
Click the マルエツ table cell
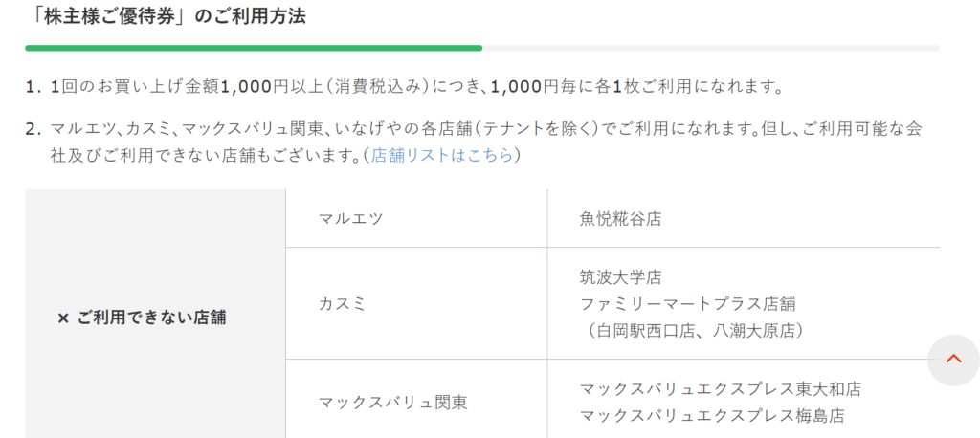pos(416,219)
